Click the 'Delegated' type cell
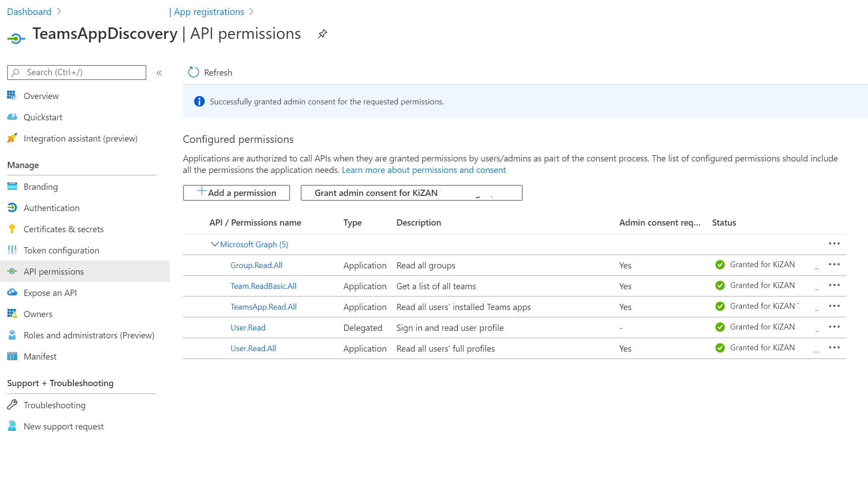This screenshot has width=868, height=479. pyautogui.click(x=363, y=328)
